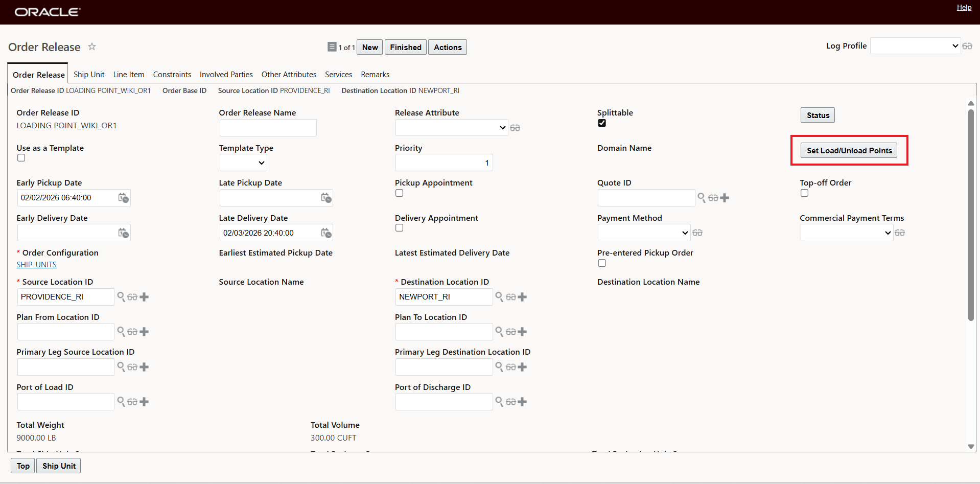Click the vertical scrollbar down arrow
The width and height of the screenshot is (980, 484).
pyautogui.click(x=970, y=447)
